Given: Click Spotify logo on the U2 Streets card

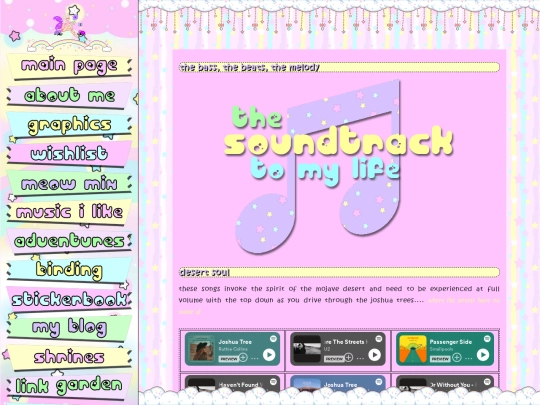Looking at the screenshot, I should click(x=378, y=339).
